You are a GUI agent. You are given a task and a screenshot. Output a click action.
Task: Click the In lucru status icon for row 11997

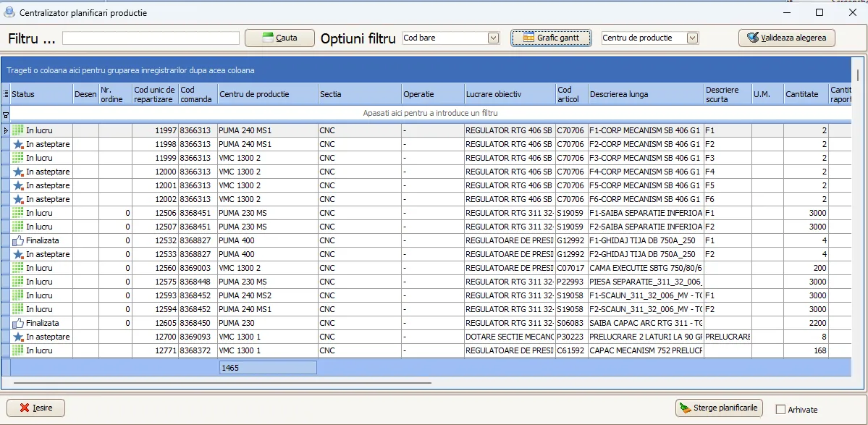click(17, 130)
